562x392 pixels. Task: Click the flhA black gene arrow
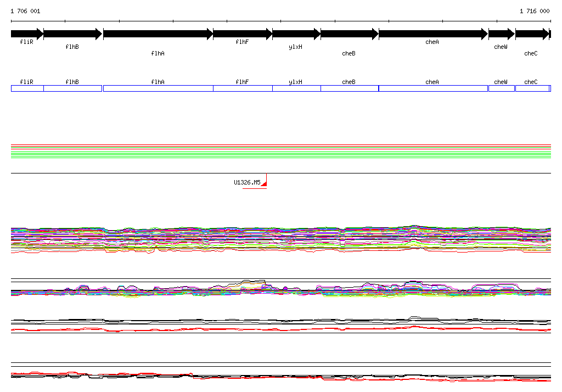[158, 34]
